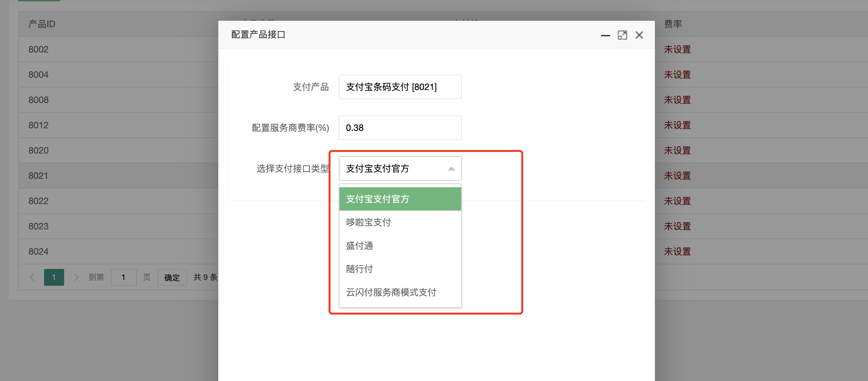Click product ID 8023 cell
This screenshot has width=868, height=381.
click(39, 226)
